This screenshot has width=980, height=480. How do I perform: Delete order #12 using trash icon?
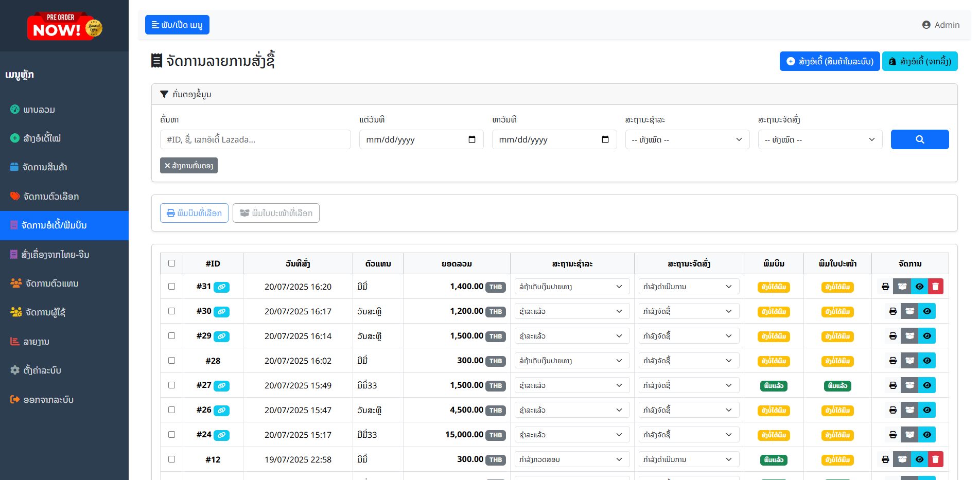[935, 459]
